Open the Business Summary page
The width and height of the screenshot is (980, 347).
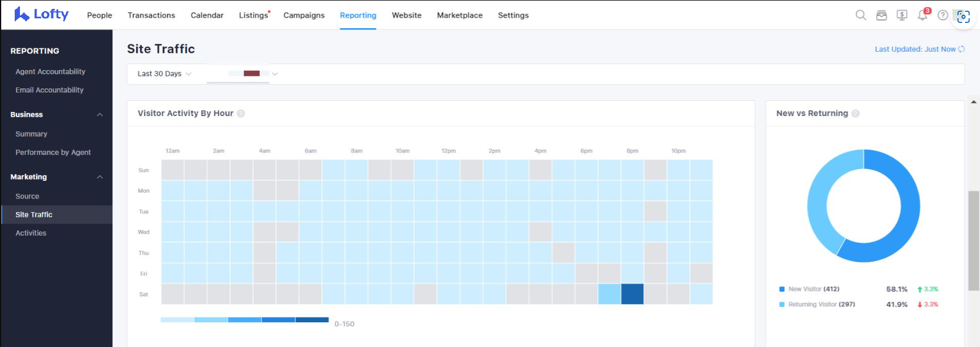coord(31,134)
